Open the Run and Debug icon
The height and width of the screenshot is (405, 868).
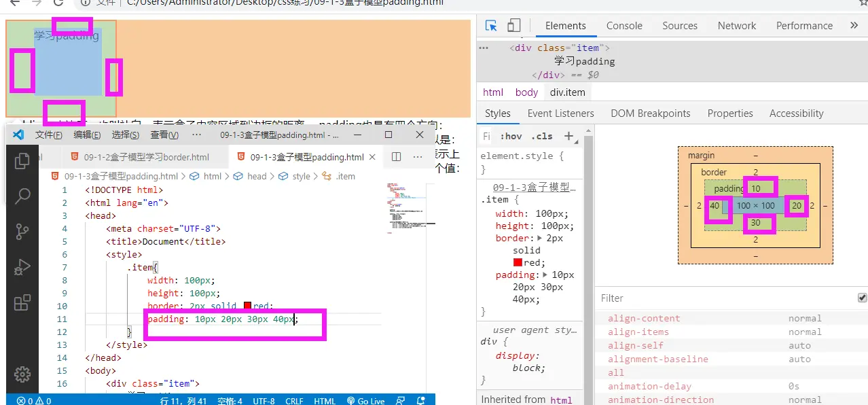click(22, 267)
